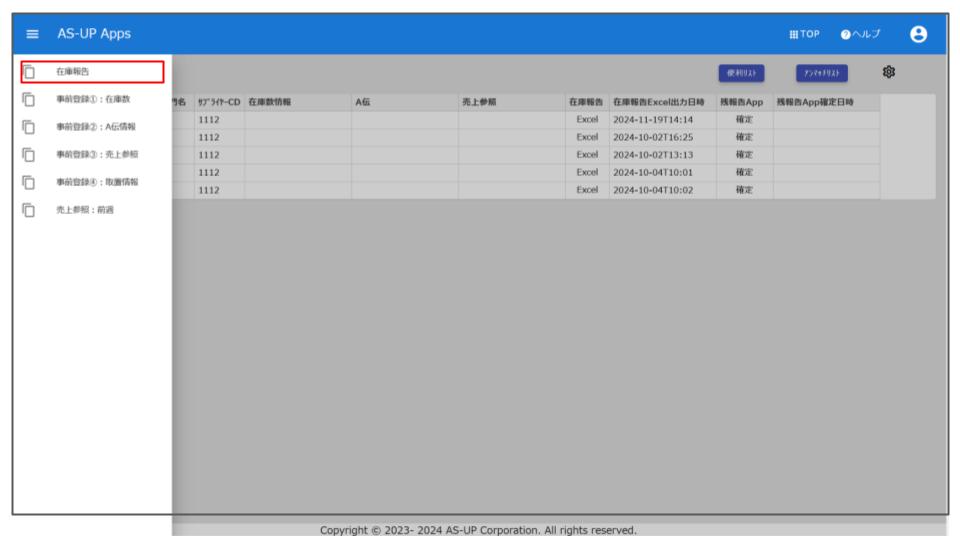Open 事前登録④:取置情報 from the sidebar
The height and width of the screenshot is (540, 960).
(97, 182)
